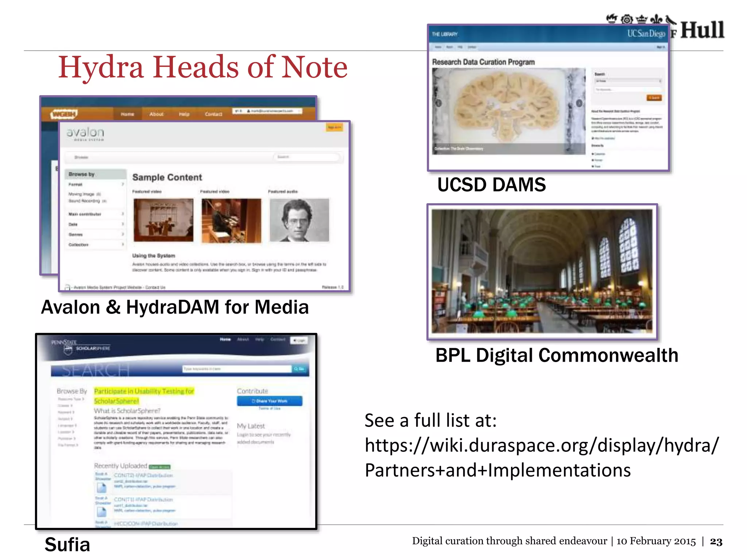Click the ScholarSphere keyword search field
The width and height of the screenshot is (747, 560).
pyautogui.click(x=237, y=369)
